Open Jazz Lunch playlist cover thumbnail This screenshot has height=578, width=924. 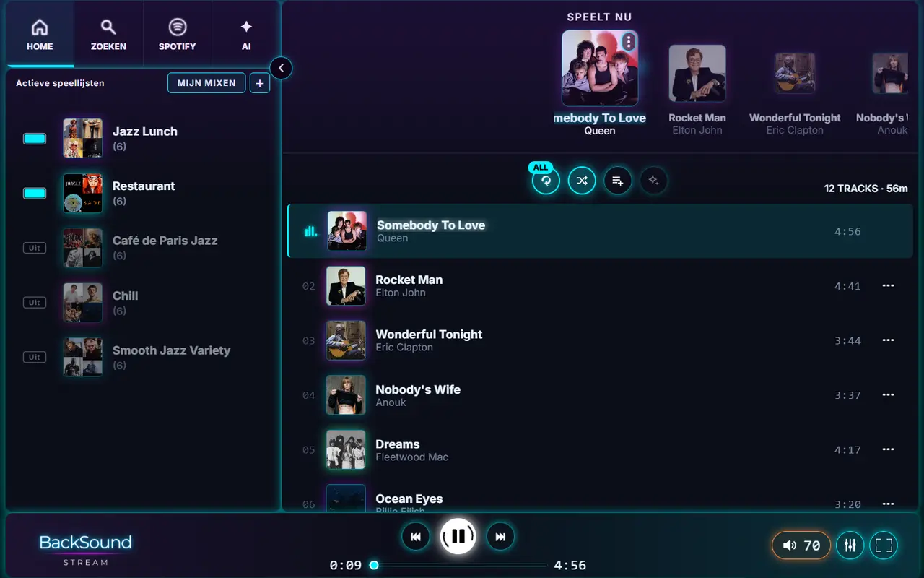[x=82, y=138]
